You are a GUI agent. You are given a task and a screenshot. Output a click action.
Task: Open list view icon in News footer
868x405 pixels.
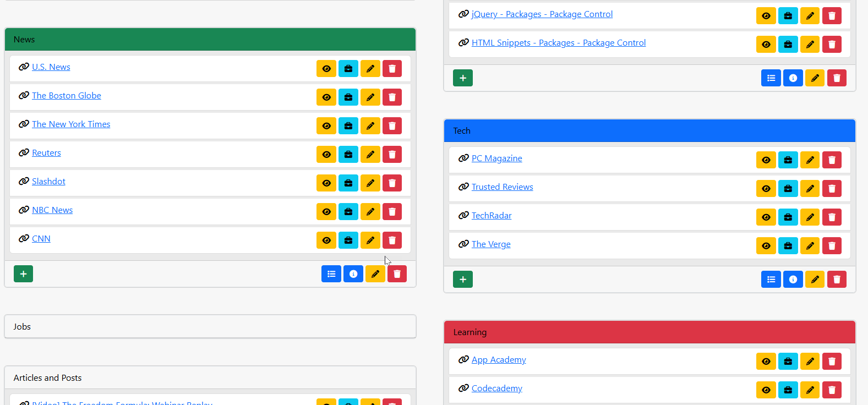pos(331,274)
